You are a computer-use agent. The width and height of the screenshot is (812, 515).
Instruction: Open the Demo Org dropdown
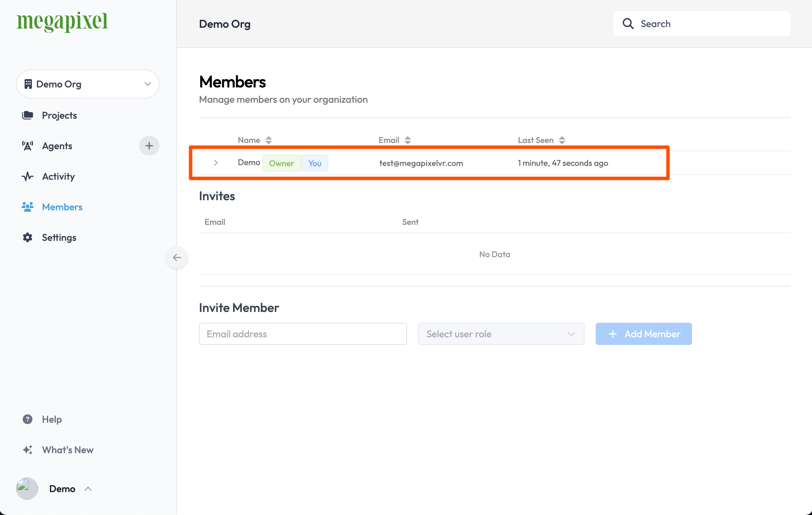tap(88, 84)
